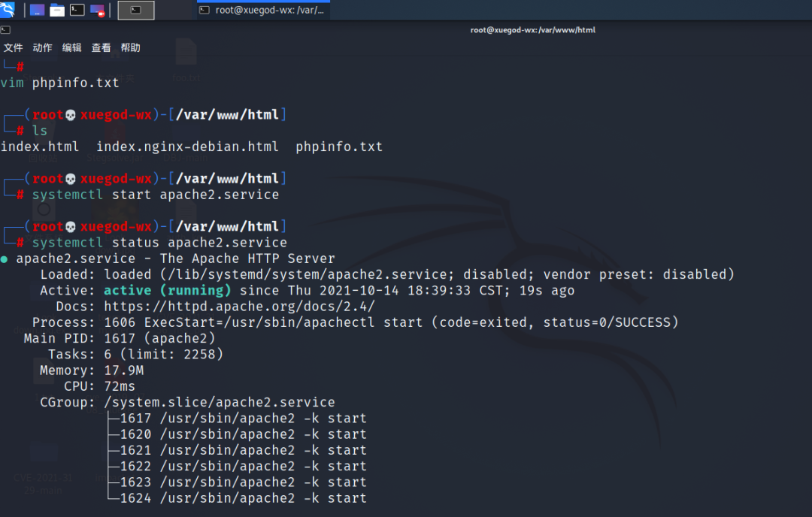Image resolution: width=812 pixels, height=517 pixels.
Task: Click 'vim phpinfo.txt' command text
Action: click(59, 83)
